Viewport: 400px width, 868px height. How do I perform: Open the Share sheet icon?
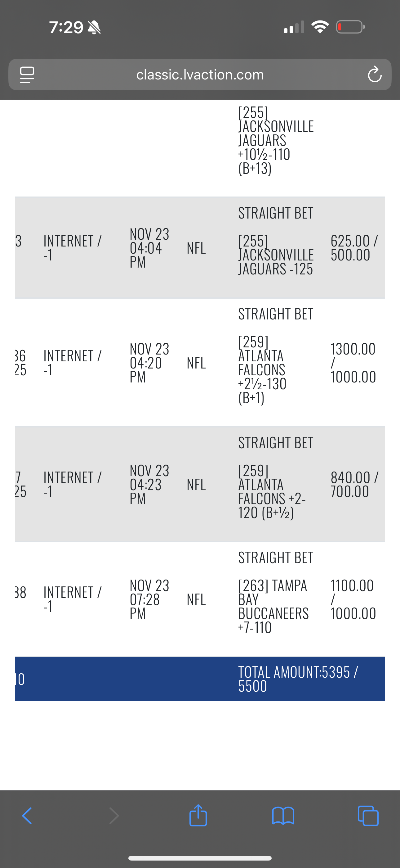coord(198,815)
